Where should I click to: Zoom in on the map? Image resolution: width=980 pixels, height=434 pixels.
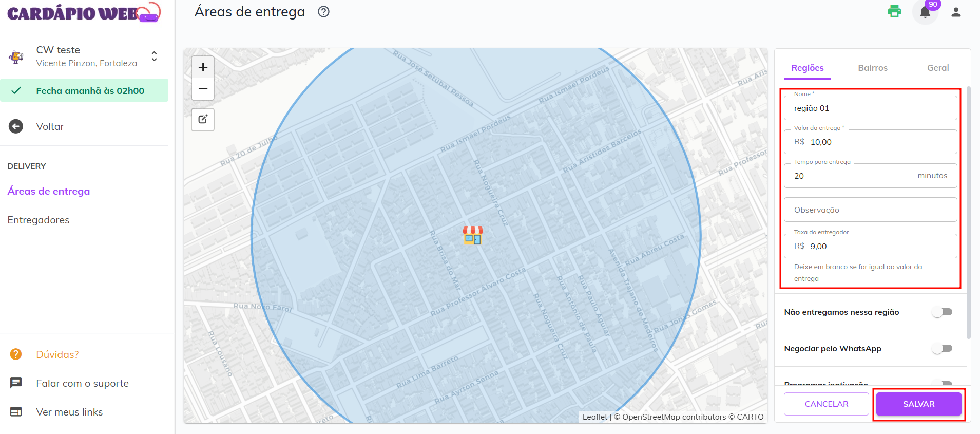click(x=203, y=67)
